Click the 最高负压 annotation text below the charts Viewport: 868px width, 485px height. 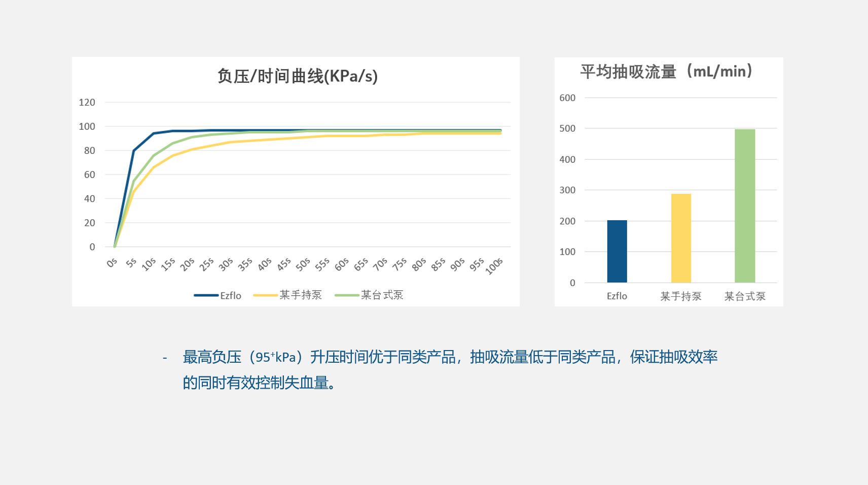pyautogui.click(x=212, y=357)
